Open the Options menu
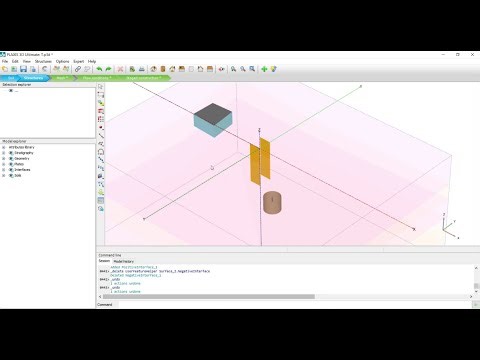 62,61
